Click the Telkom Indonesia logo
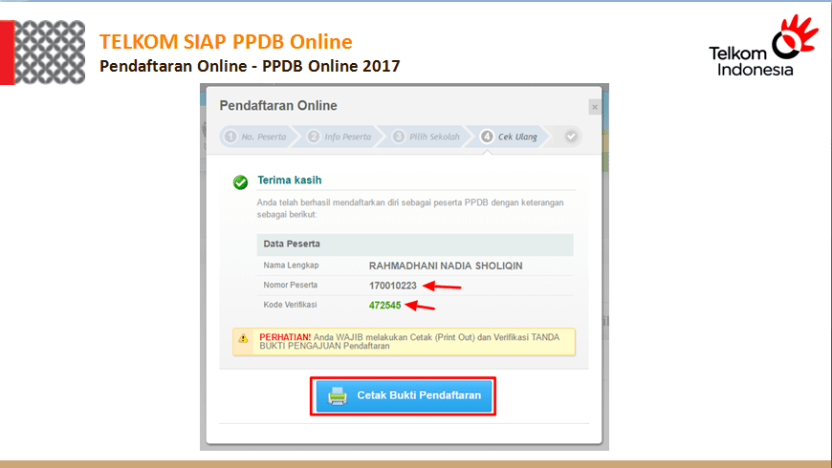This screenshot has height=468, width=832. pos(763,47)
